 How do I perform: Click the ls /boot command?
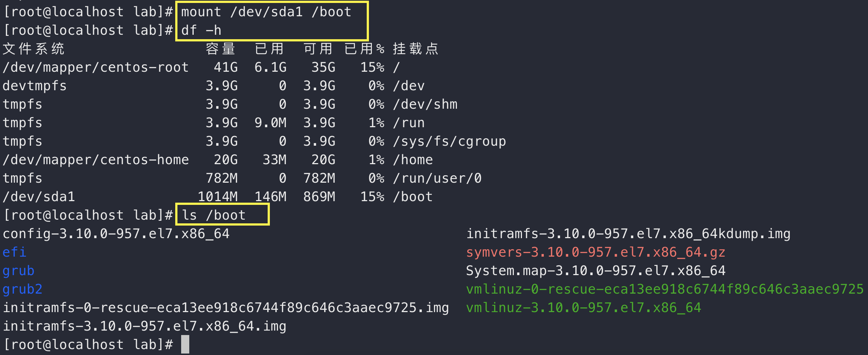[213, 215]
